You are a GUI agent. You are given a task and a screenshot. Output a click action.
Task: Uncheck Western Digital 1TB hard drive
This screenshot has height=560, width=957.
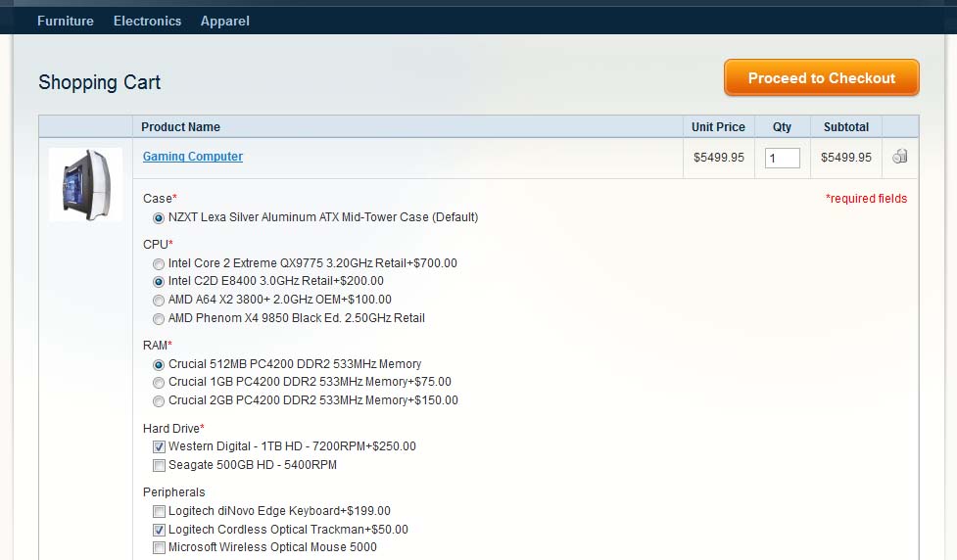160,447
